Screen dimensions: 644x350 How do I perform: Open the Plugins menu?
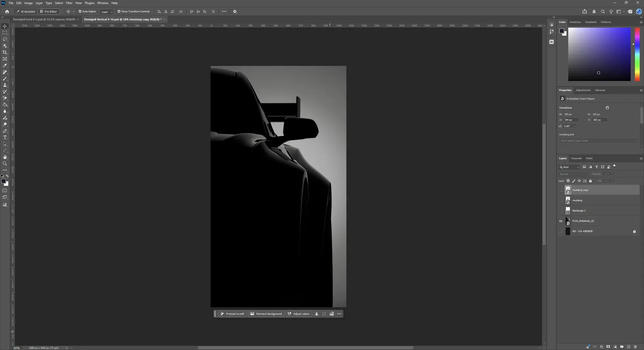pos(90,3)
